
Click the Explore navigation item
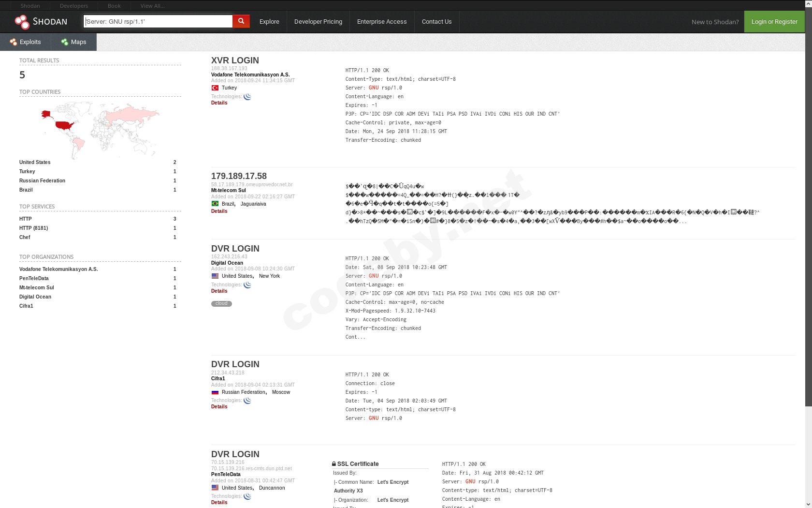coord(269,21)
